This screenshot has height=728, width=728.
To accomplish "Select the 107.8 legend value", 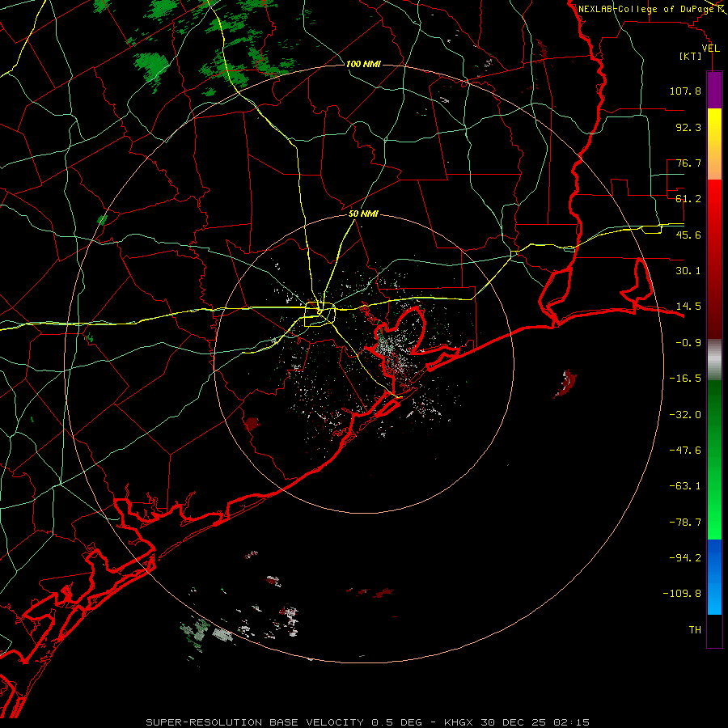I will coord(685,91).
